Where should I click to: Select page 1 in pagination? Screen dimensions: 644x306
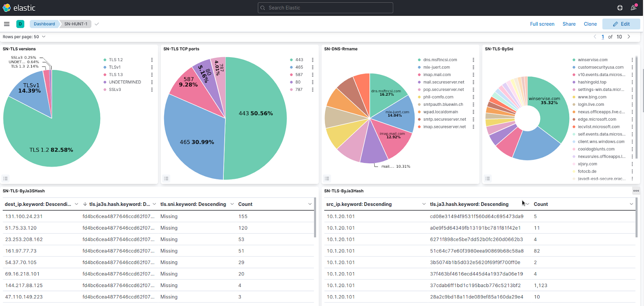(603, 37)
